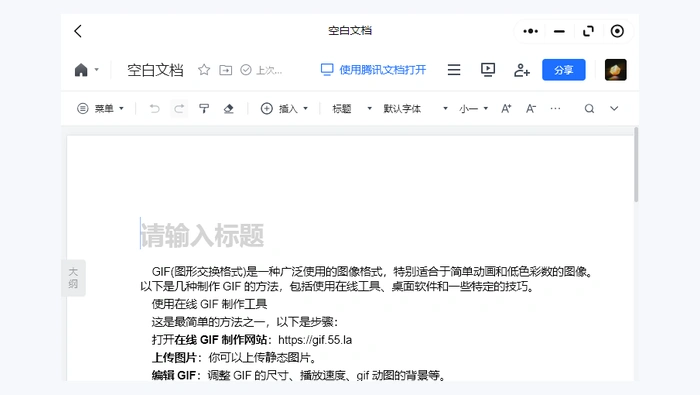Increase font size with A+ icon
700x395 pixels.
pos(506,108)
